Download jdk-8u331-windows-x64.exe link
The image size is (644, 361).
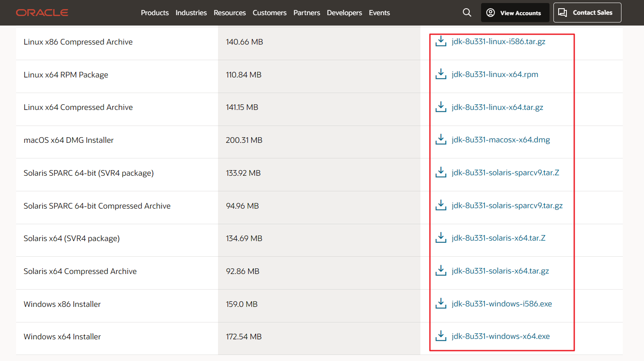point(501,336)
